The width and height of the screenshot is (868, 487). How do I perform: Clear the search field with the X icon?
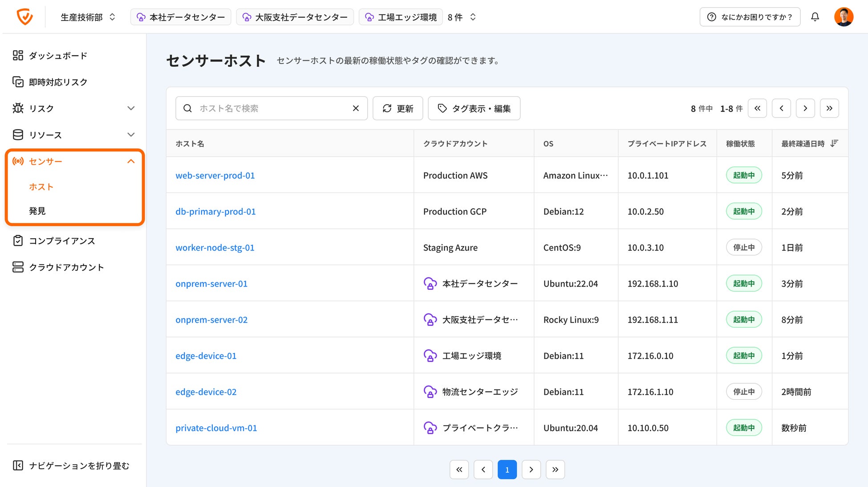[355, 108]
